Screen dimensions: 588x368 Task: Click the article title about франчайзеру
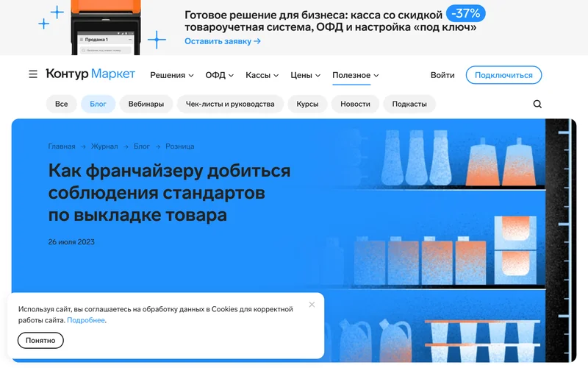pos(169,193)
